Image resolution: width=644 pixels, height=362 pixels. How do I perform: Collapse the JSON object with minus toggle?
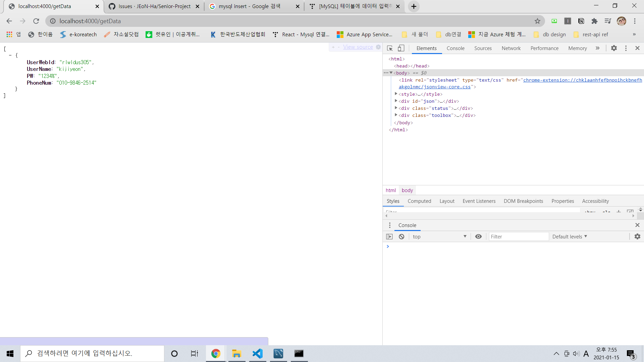tap(10, 55)
